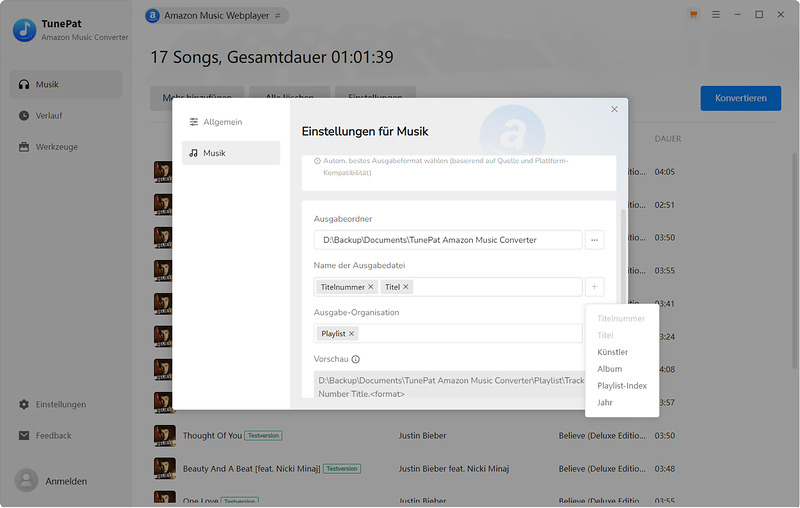Screen dimensions: 800x508
Task: Click the settings dialog scrollbar
Action: (623, 255)
